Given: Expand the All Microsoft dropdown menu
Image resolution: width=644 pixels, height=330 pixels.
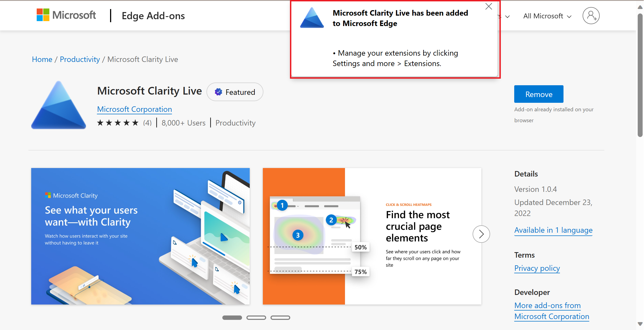Looking at the screenshot, I should [546, 16].
